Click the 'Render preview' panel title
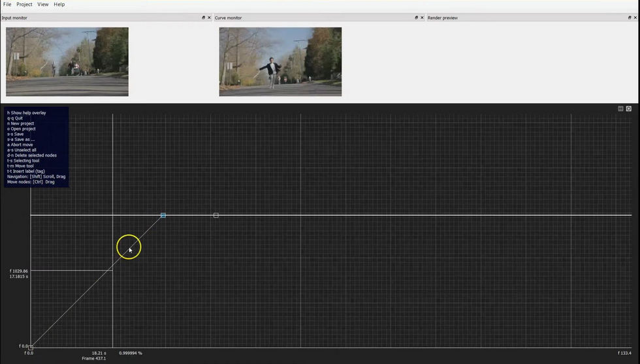This screenshot has height=364, width=640. (x=443, y=18)
